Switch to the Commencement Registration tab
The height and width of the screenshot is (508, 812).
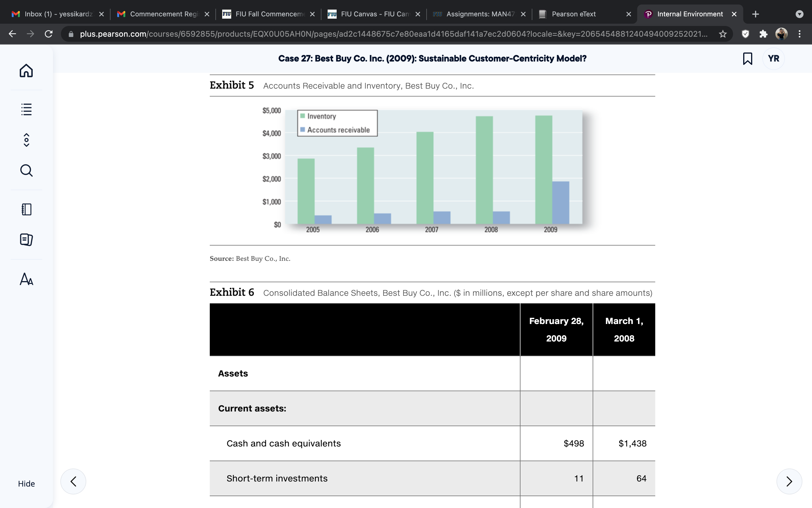click(163, 14)
